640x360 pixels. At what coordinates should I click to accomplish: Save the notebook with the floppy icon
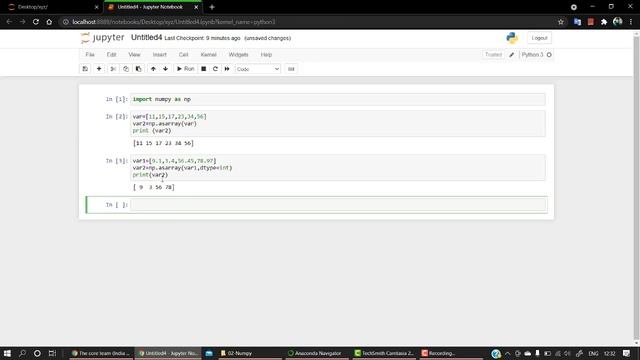(x=85, y=69)
